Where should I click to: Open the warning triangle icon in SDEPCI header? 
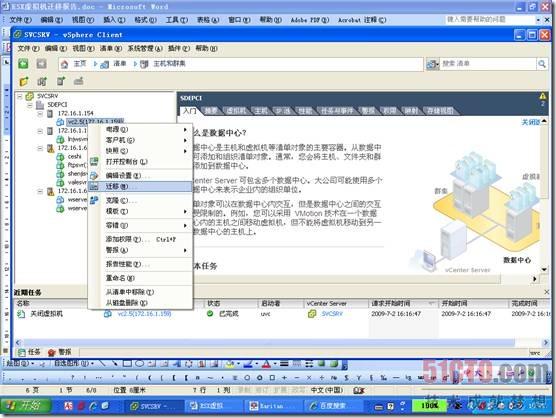pos(543,96)
